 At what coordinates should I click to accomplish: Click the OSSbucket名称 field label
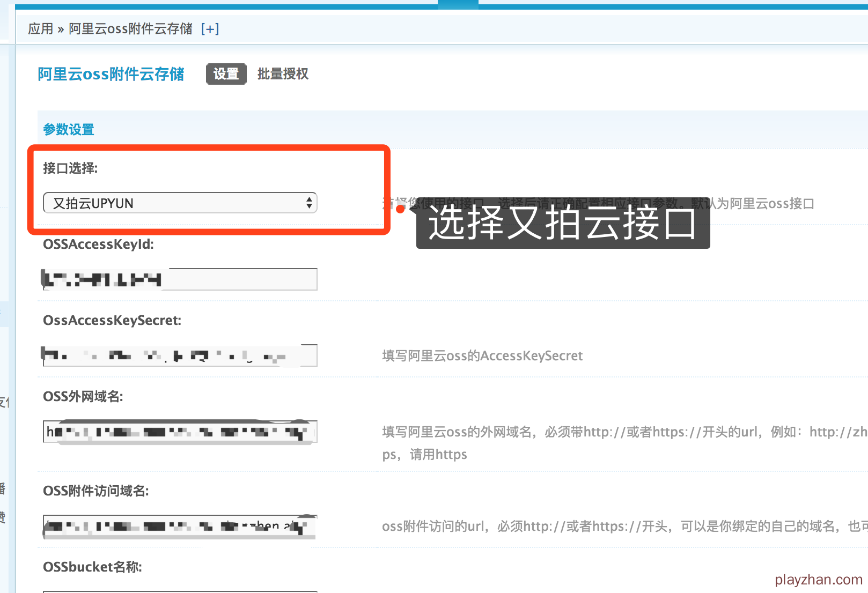[92, 567]
